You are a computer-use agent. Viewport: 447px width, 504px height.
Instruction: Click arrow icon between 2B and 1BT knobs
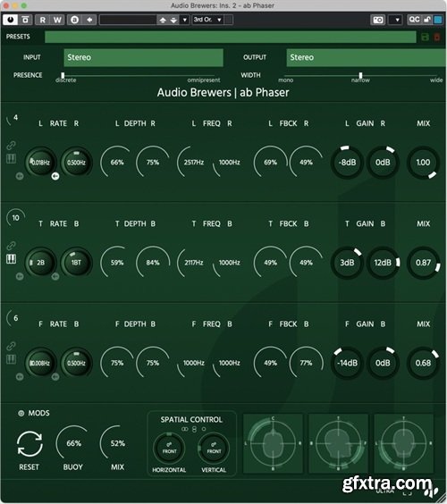click(55, 276)
